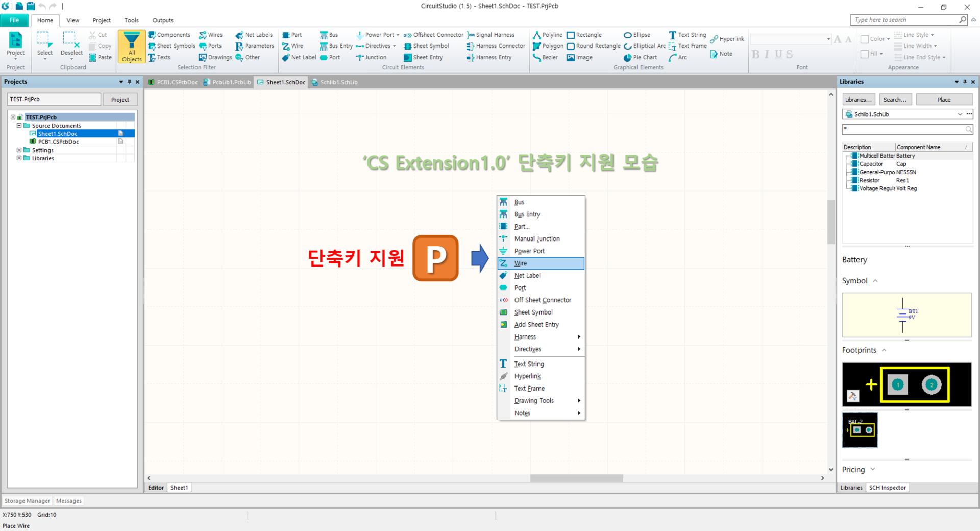Collapse the Symbol section in Libraries
Viewport: 980px width, 531px height.
pos(875,281)
